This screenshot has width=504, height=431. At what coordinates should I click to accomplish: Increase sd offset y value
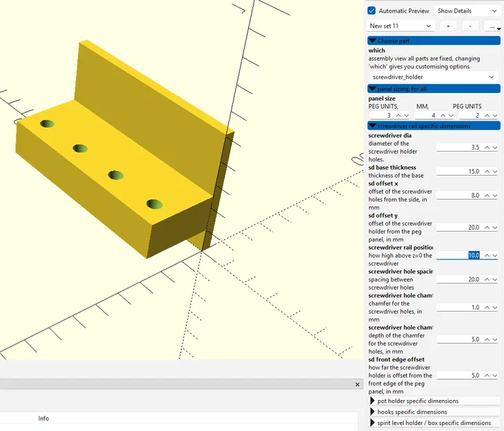pos(487,228)
